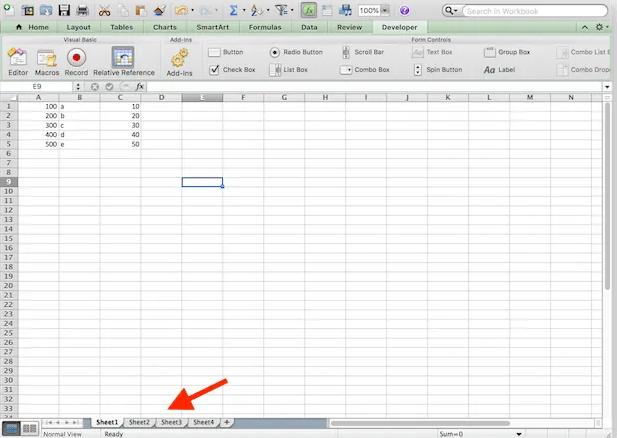
Task: Switch to the Sheet2 tab
Action: pyautogui.click(x=139, y=422)
